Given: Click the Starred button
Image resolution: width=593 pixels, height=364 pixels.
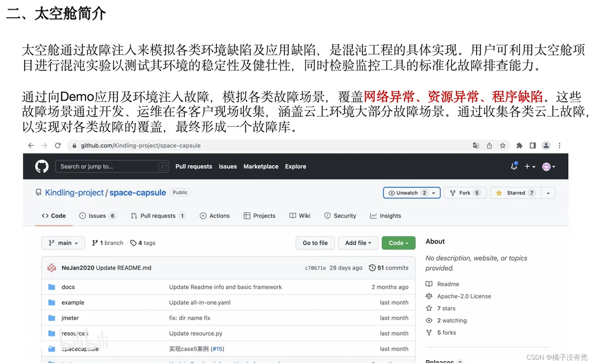Looking at the screenshot, I should (x=515, y=193).
